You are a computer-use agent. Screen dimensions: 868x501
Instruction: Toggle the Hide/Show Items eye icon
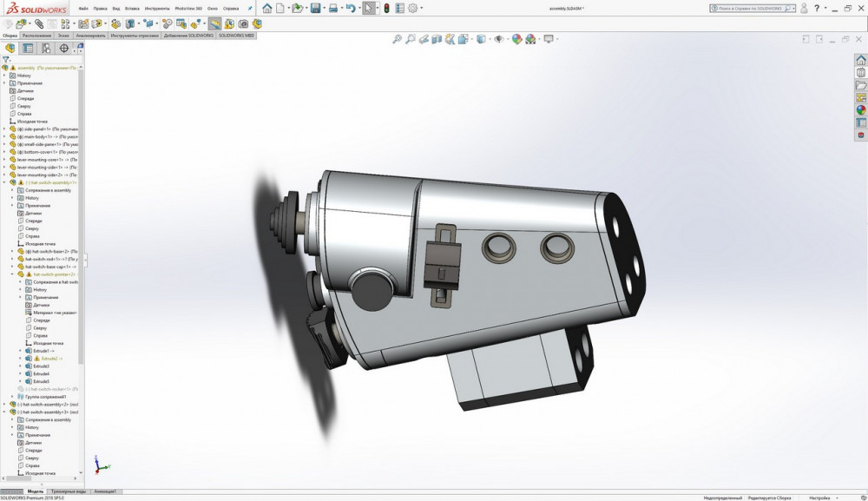point(500,39)
